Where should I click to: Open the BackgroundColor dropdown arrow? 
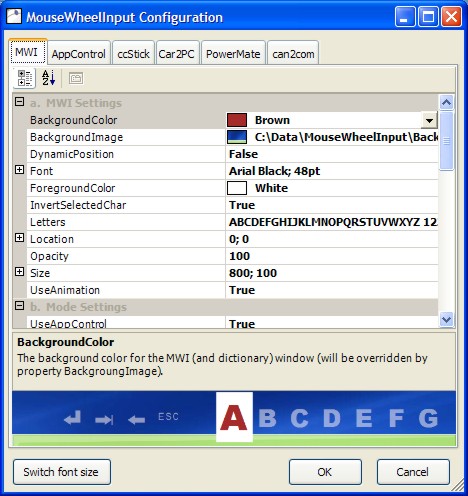coord(429,120)
